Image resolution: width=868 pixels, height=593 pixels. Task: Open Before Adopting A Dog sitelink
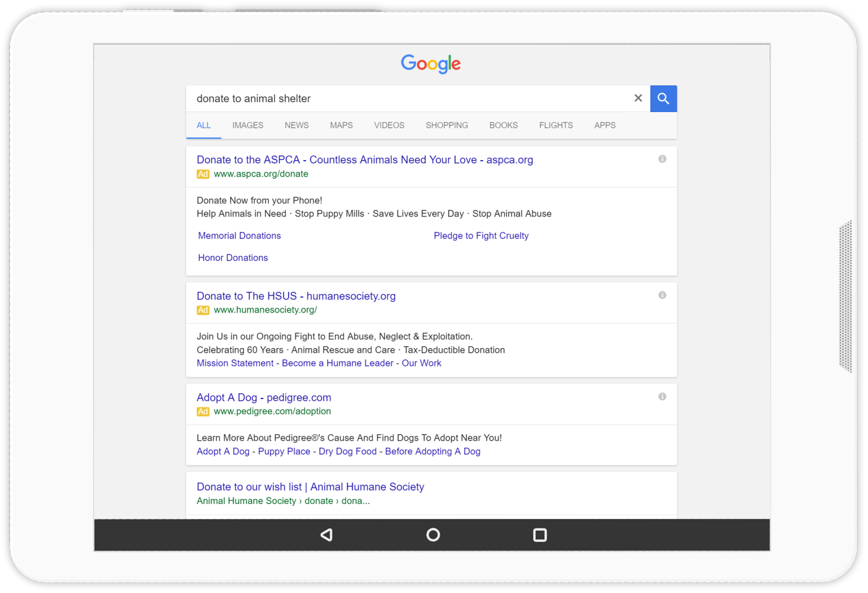433,451
